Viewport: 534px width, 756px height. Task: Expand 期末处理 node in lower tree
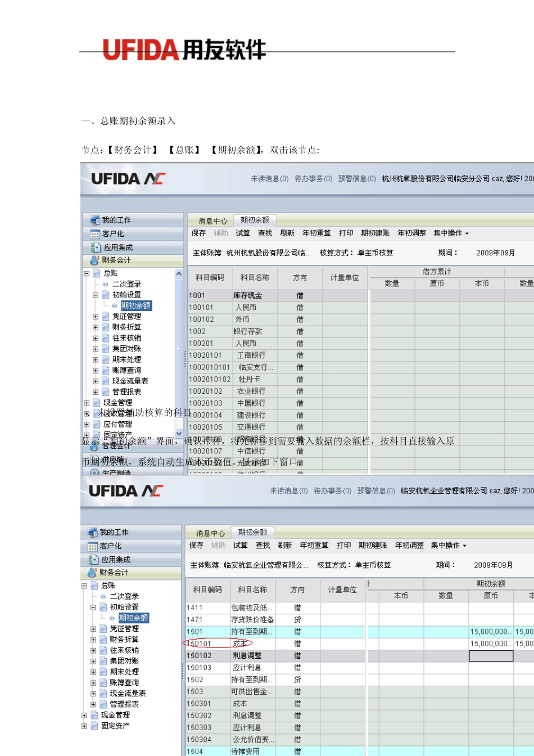pyautogui.click(x=93, y=672)
